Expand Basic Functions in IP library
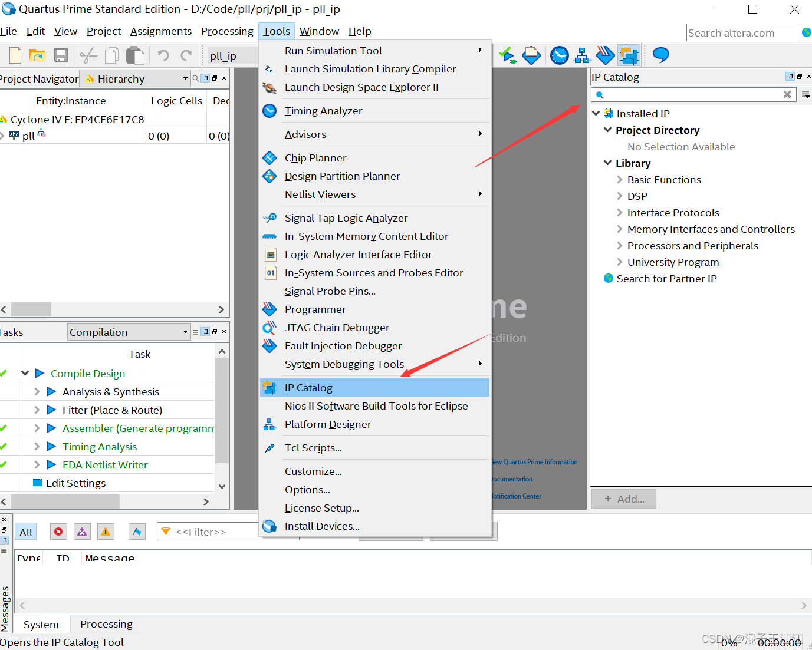 click(x=620, y=179)
